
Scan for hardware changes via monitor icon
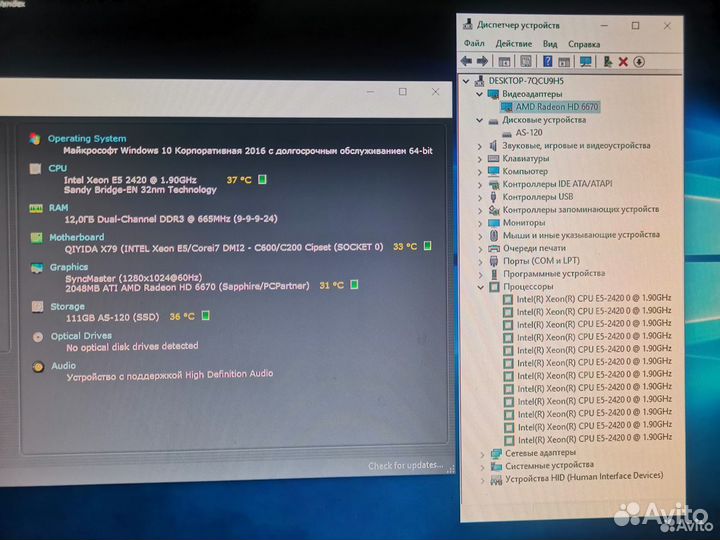[585, 62]
